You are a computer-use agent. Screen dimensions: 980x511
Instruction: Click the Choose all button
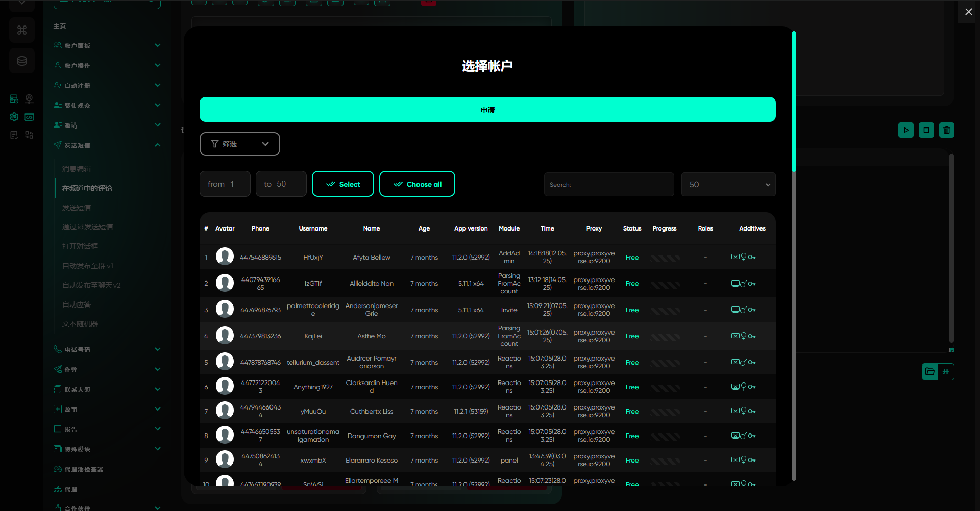point(417,184)
